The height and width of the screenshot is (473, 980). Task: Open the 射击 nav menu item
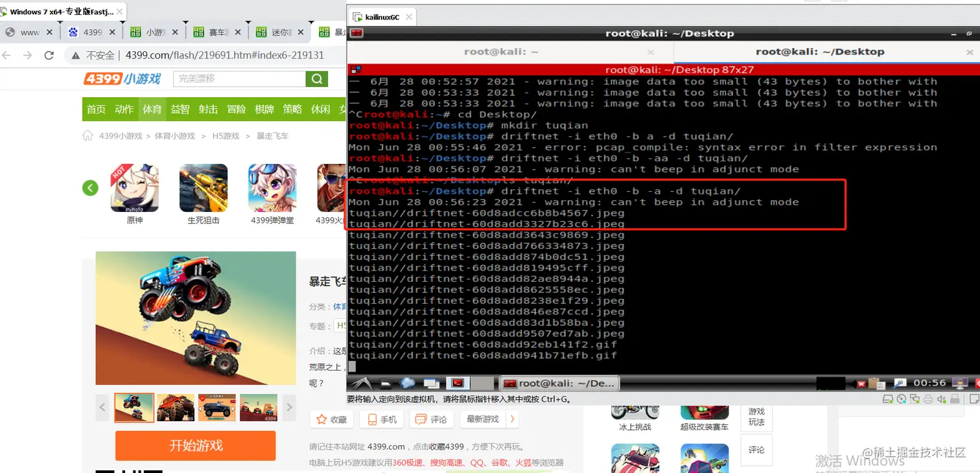tap(208, 110)
